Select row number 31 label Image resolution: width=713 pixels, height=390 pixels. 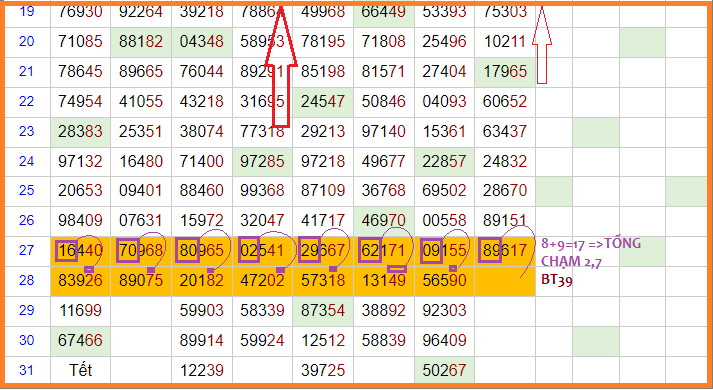(x=26, y=370)
